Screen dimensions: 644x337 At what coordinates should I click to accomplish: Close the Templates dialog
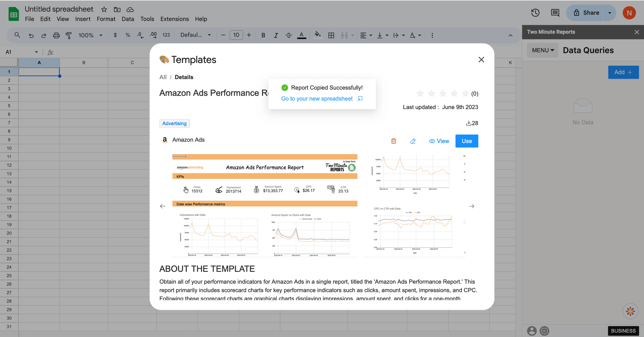point(481,59)
